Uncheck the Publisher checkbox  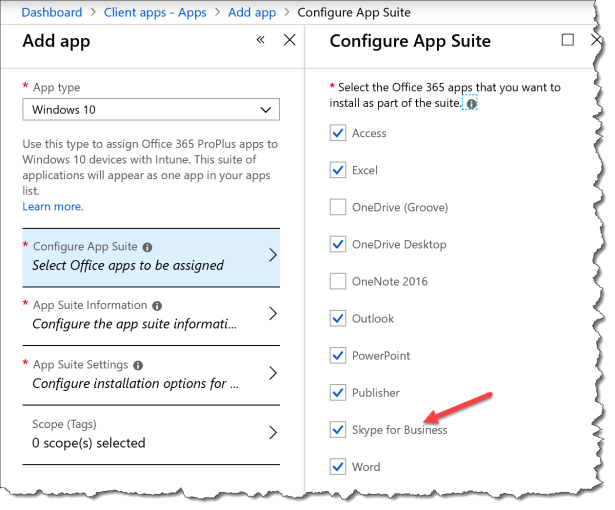click(338, 393)
